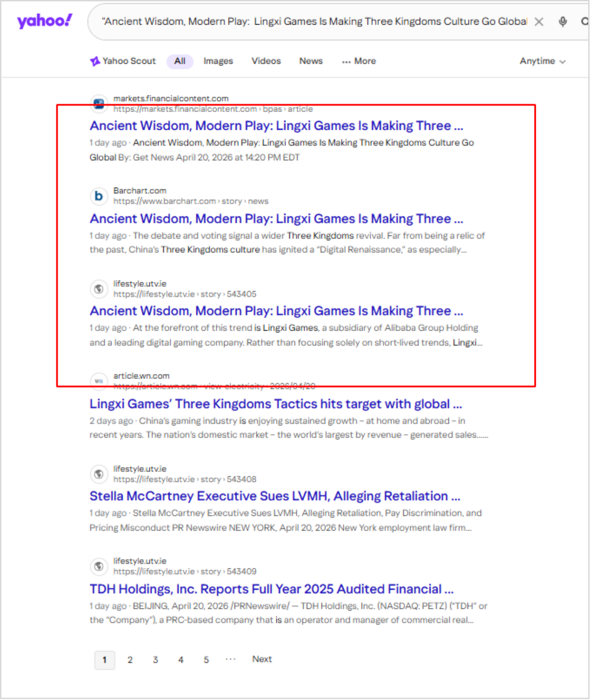This screenshot has width=590, height=700.
Task: Click the current page 1 button
Action: click(105, 660)
